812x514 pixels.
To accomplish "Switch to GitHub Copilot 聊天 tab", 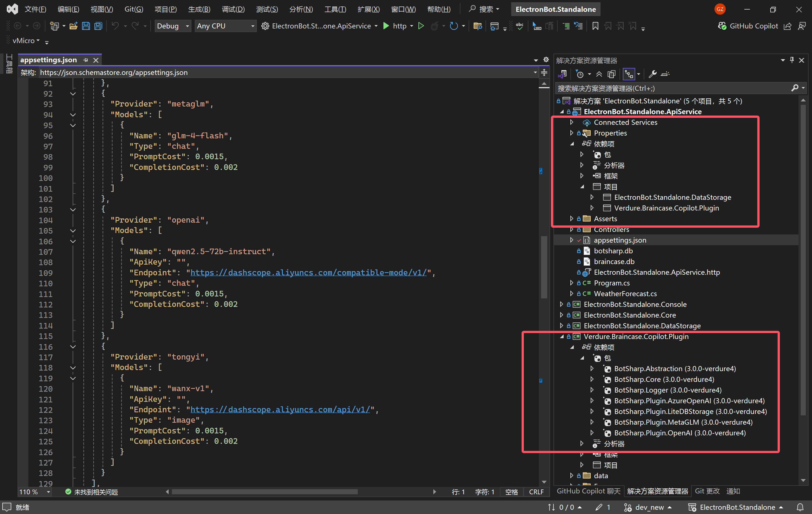I will coord(588,491).
